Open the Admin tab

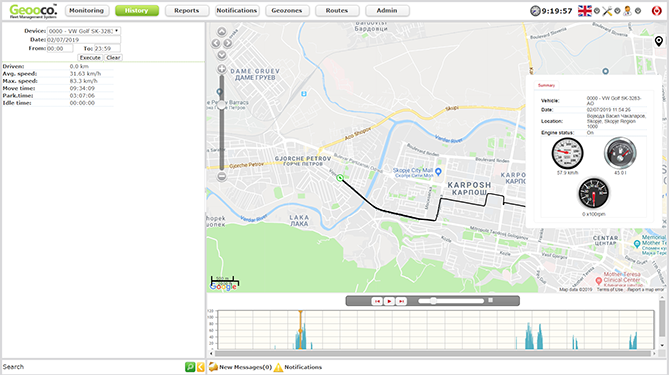(387, 11)
